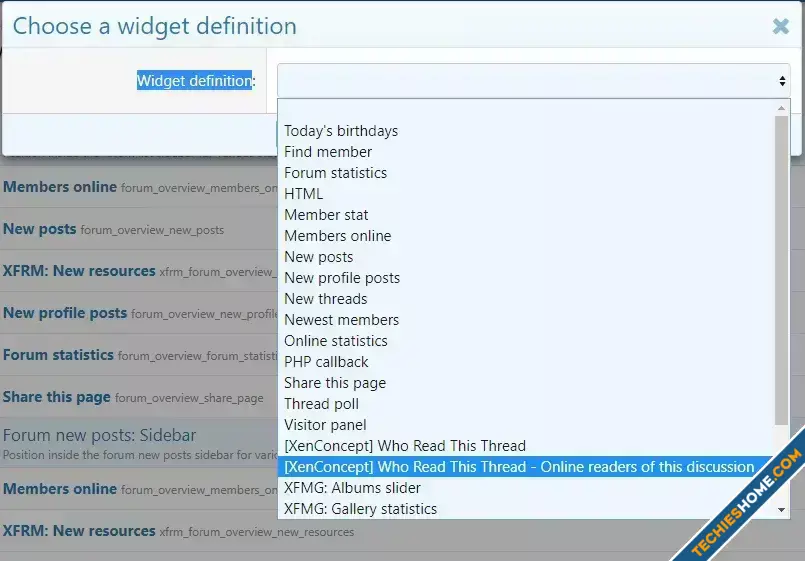The height and width of the screenshot is (561, 805).
Task: Select Today's birthdays in the dropdown list
Action: click(526, 131)
